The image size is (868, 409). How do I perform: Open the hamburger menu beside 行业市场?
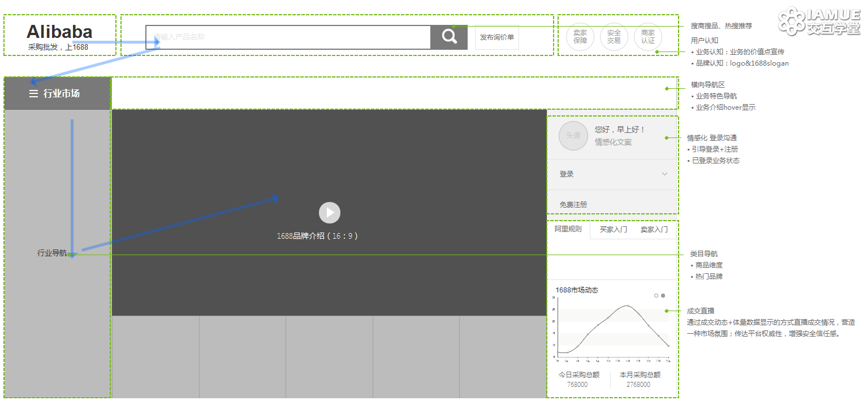pos(33,94)
